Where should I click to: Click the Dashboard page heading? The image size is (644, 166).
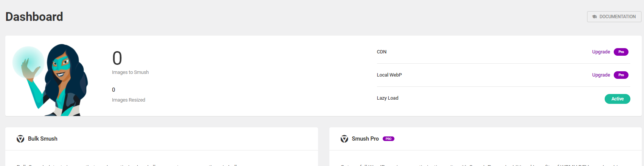coord(34,17)
